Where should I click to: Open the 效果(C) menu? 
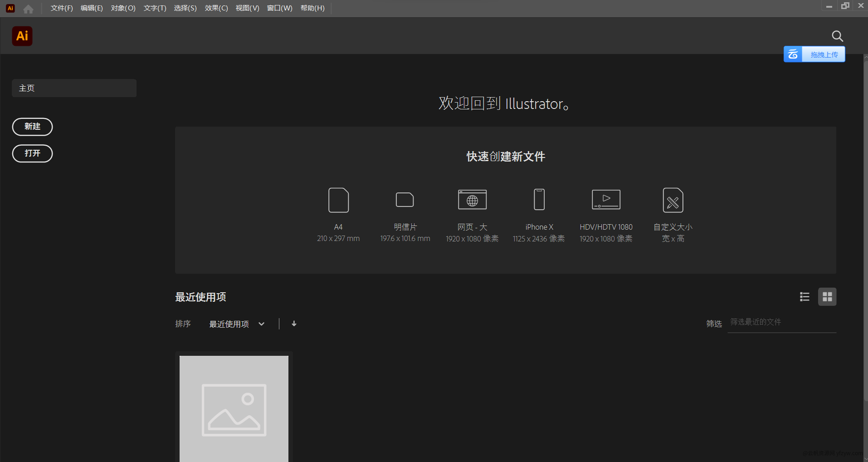pyautogui.click(x=216, y=8)
